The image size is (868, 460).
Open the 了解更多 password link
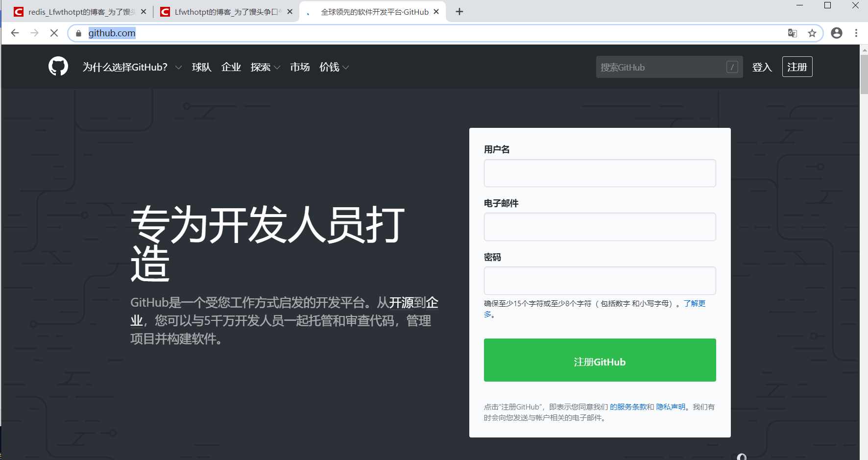coord(695,304)
